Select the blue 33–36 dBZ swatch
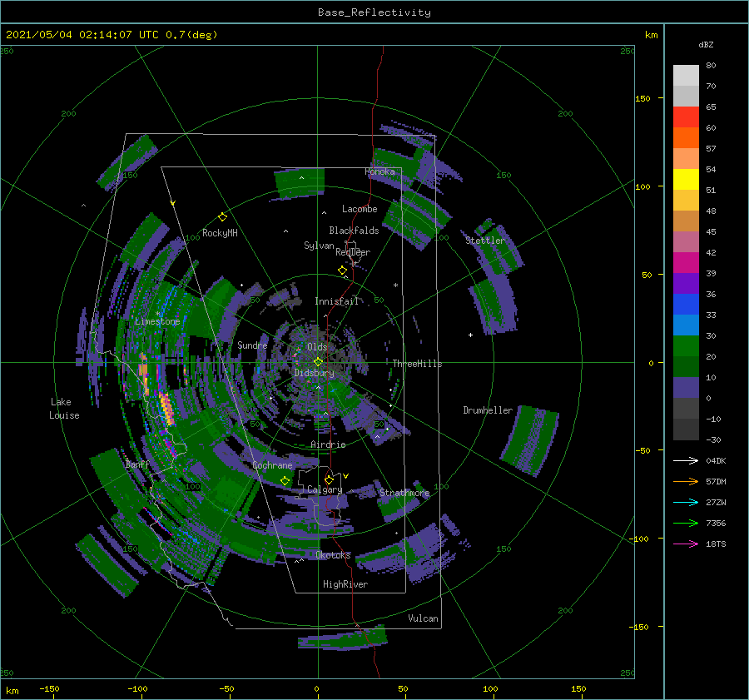749x700 pixels. click(x=686, y=305)
